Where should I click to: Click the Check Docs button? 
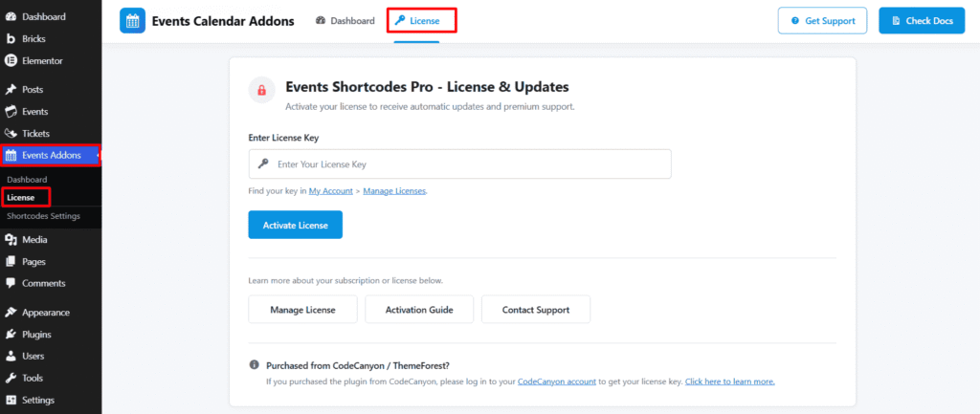tap(922, 21)
